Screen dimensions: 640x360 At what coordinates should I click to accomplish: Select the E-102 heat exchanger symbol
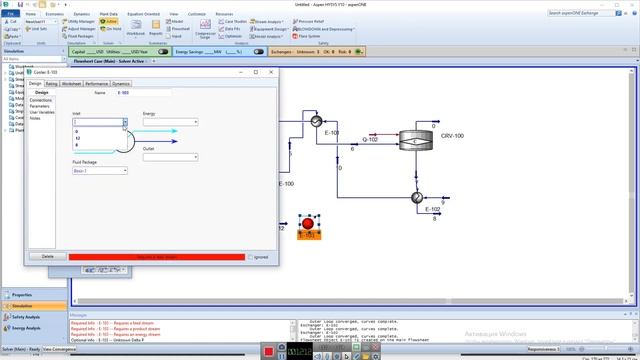pyautogui.click(x=417, y=198)
